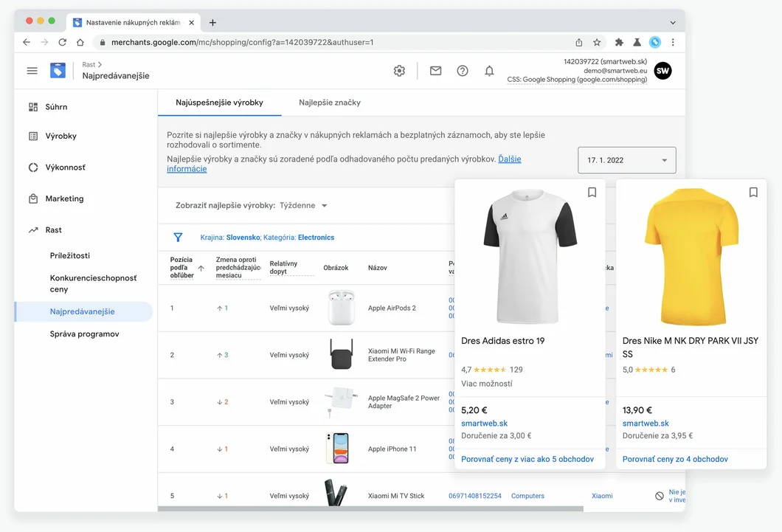Open the help question mark icon
This screenshot has width=782, height=532.
pyautogui.click(x=463, y=71)
